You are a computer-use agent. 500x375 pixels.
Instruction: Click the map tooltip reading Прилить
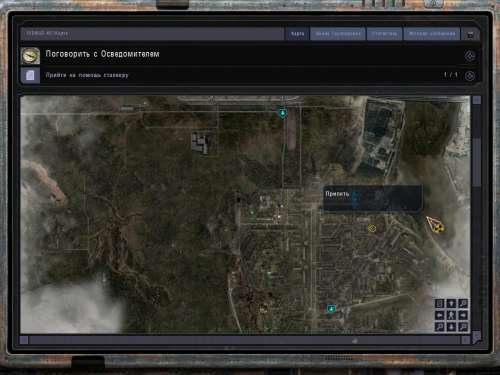point(373,198)
